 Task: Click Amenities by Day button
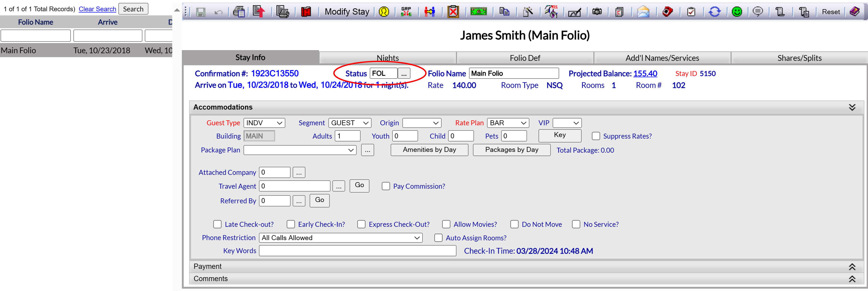pos(429,150)
